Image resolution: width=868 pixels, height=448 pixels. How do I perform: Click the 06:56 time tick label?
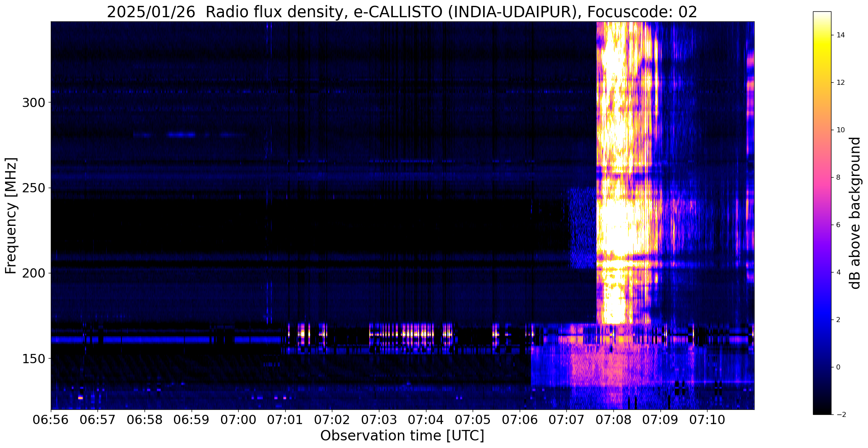[51, 420]
